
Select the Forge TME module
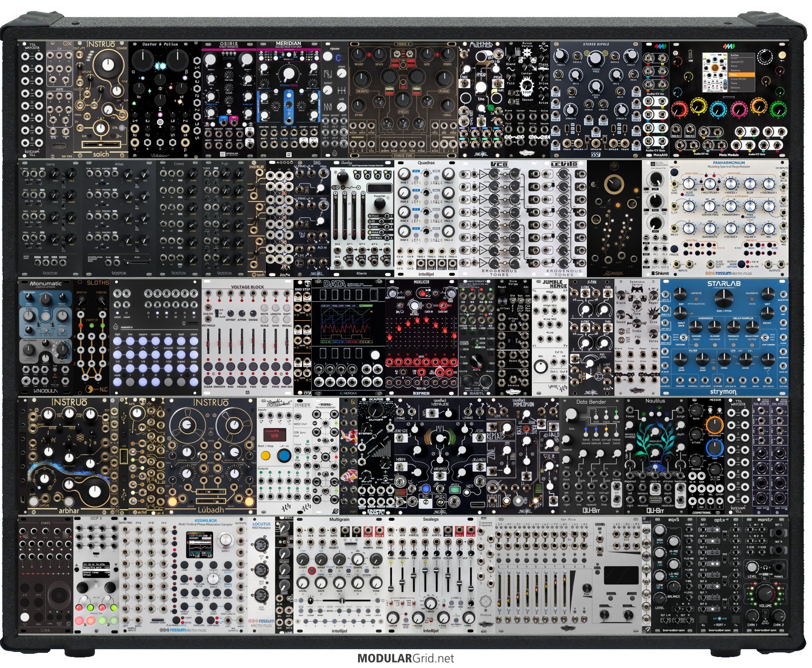click(x=403, y=100)
